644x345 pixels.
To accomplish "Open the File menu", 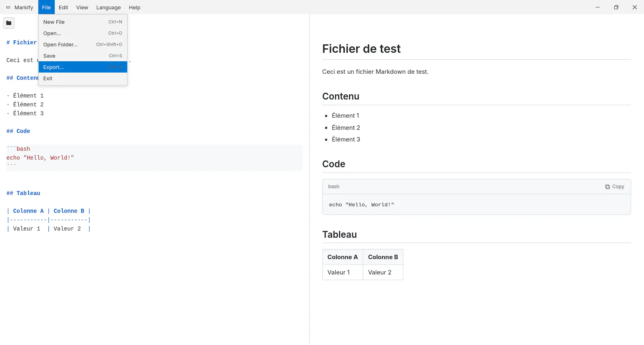I will (46, 7).
